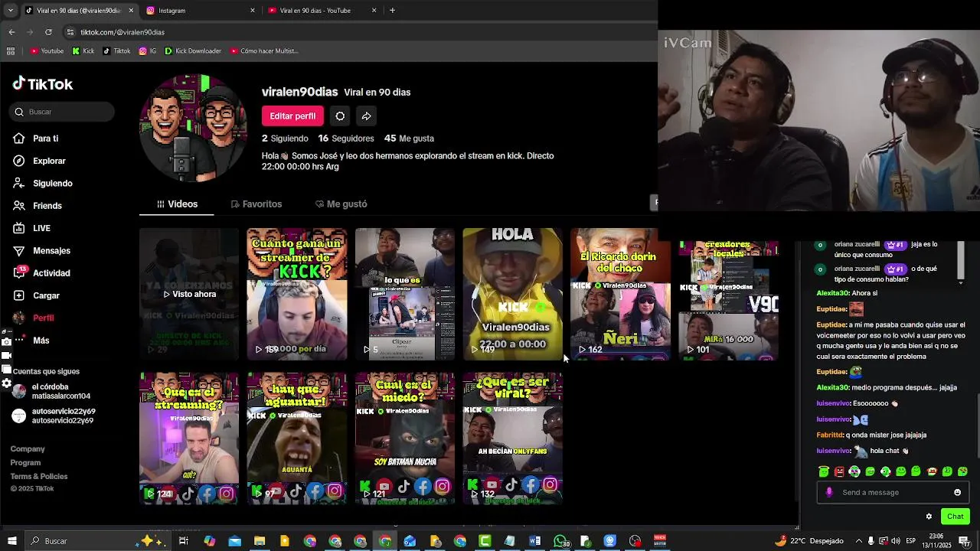The height and width of the screenshot is (551, 980).
Task: Open the Perfil page from the sidebar
Action: pyautogui.click(x=34, y=318)
